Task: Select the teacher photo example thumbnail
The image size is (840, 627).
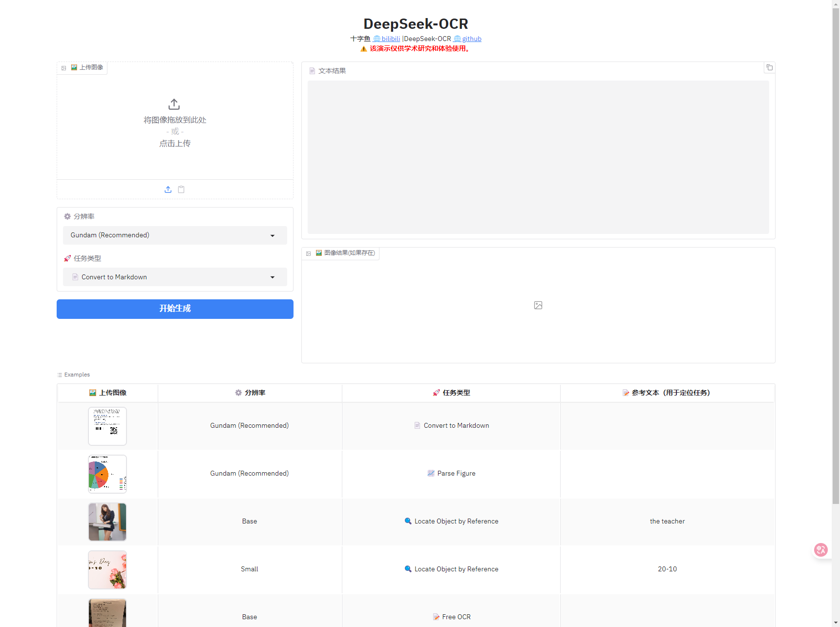Action: [107, 522]
